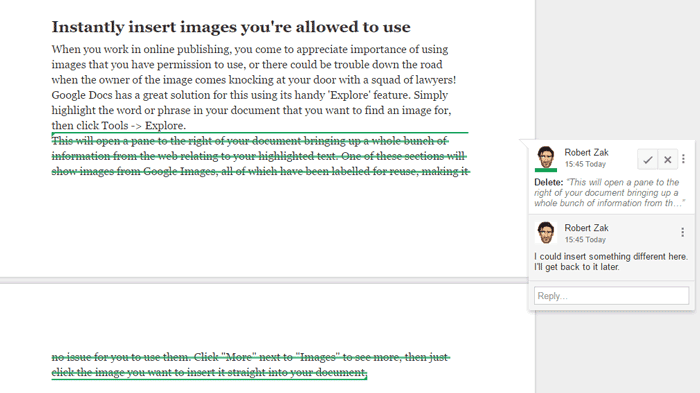Click the comment 'I could insert something different here'
The width and height of the screenshot is (700, 393).
[611, 262]
